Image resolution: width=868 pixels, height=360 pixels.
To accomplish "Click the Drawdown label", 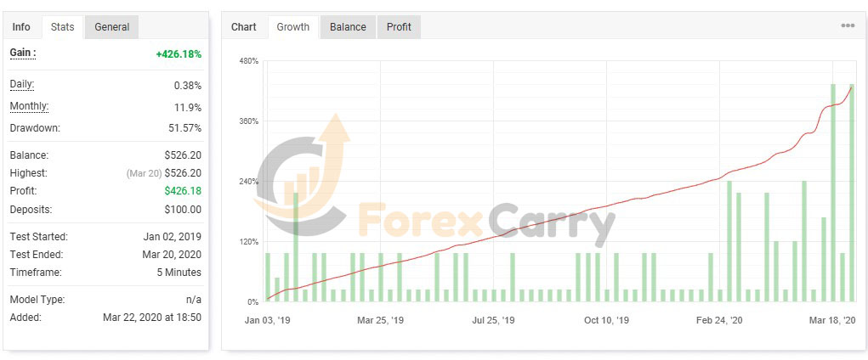I will [x=35, y=128].
